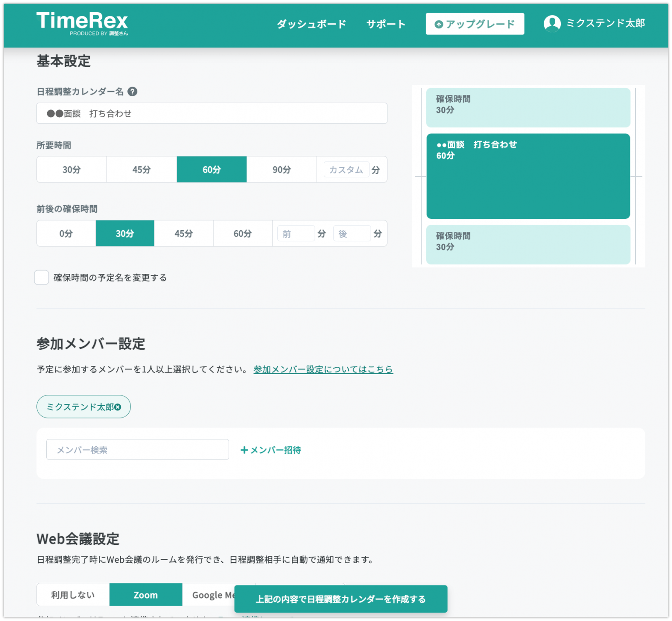Click the user avatar next to ミクステンド太郎
This screenshot has height=621, width=672.
pos(553,23)
